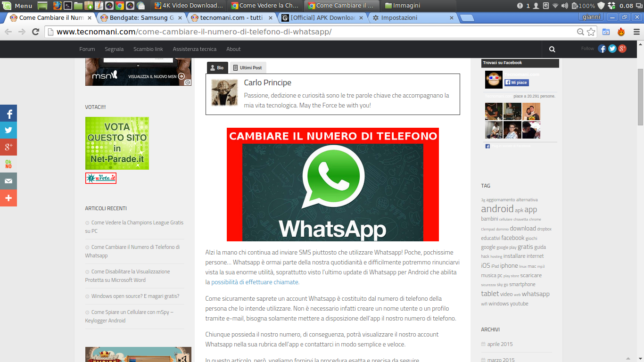Open Come Disabilitare la Visualizzazione Protetta article
The width and height of the screenshot is (644, 362).
pos(127,276)
